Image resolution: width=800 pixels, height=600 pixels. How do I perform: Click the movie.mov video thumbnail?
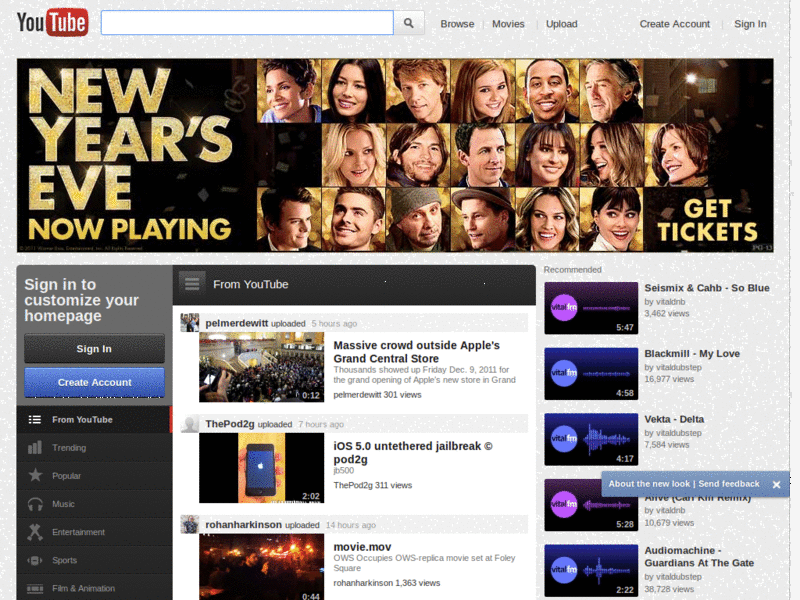(x=261, y=567)
